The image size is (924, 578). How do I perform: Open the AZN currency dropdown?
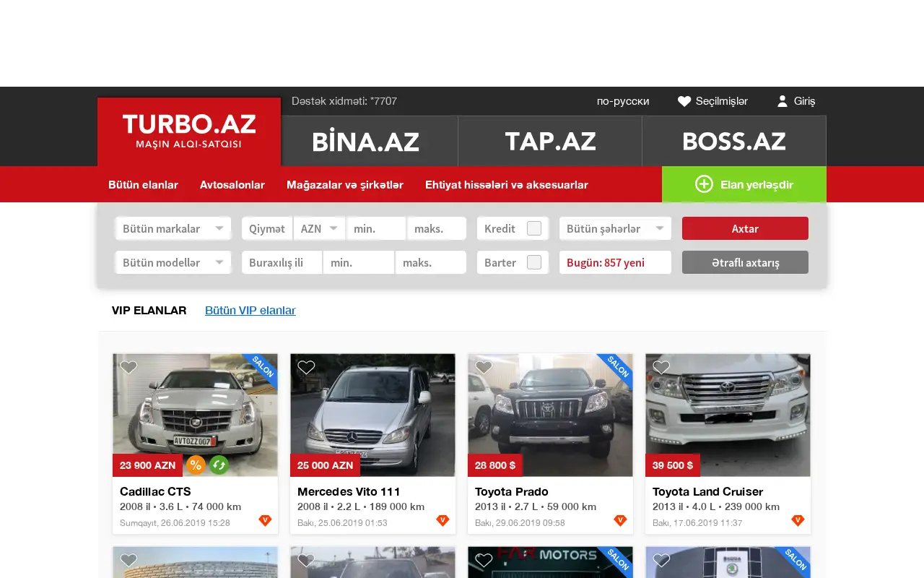tap(319, 228)
